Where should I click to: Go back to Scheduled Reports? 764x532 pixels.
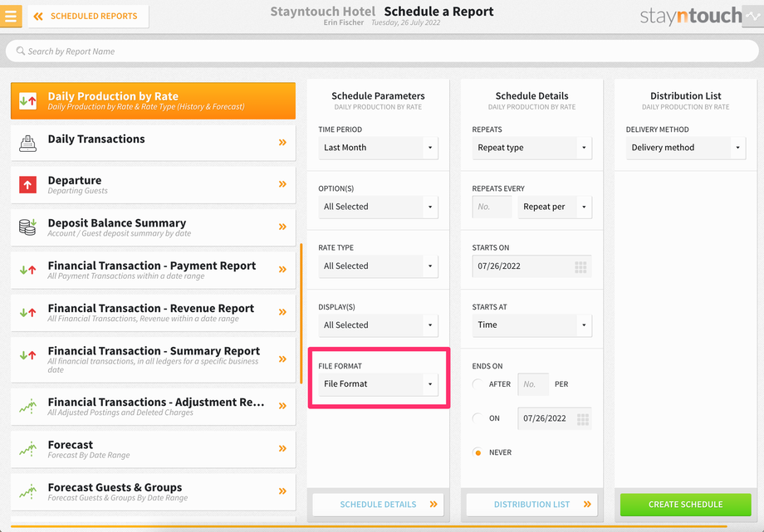click(88, 16)
